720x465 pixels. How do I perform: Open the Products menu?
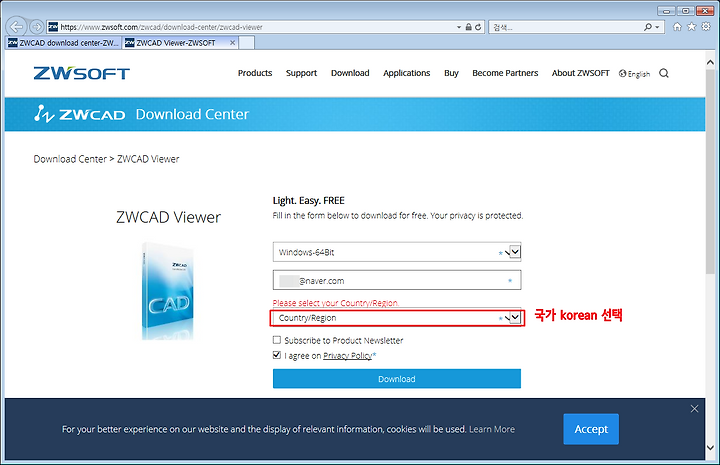tap(255, 73)
